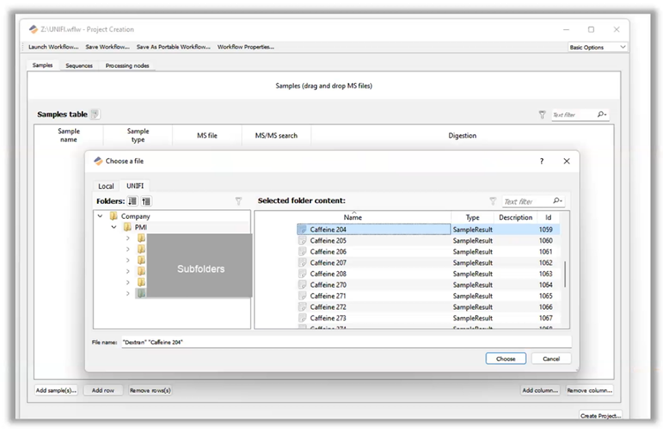Screen dimensions: 663x430
Task: Expand the first subfolder under PMI
Action: [127, 238]
